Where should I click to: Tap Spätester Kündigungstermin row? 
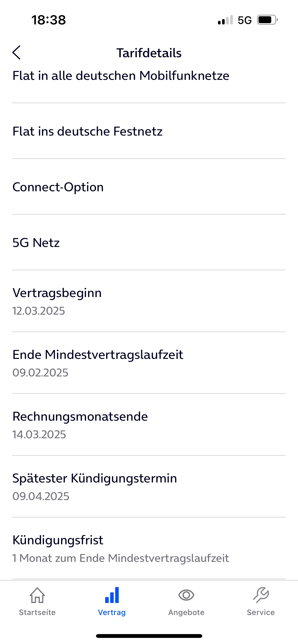pos(94,478)
